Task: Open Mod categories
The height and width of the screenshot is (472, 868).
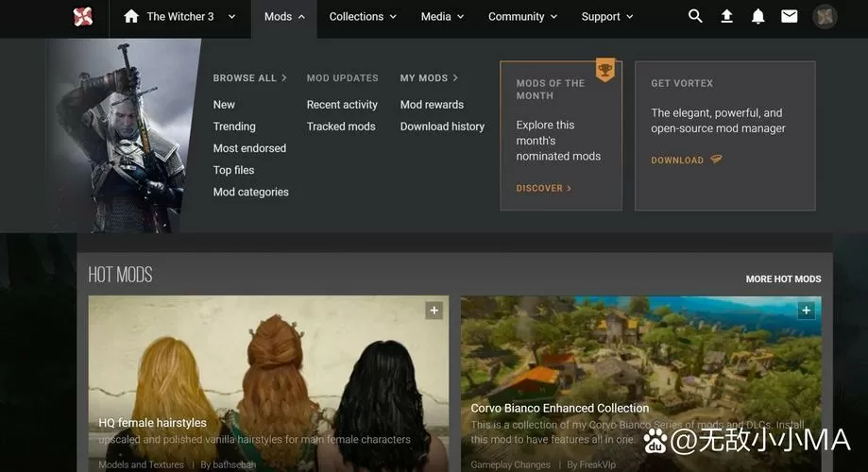Action: (x=251, y=192)
